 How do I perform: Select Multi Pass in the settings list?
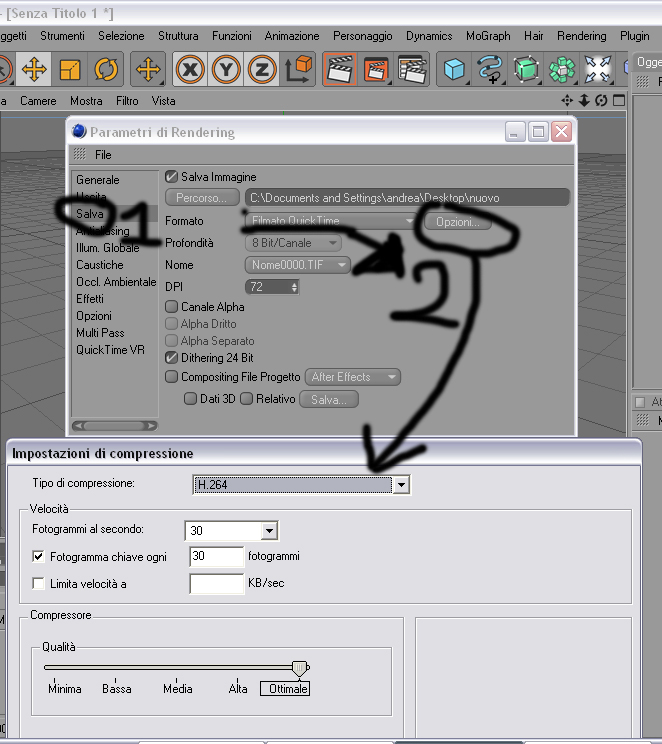click(x=100, y=333)
